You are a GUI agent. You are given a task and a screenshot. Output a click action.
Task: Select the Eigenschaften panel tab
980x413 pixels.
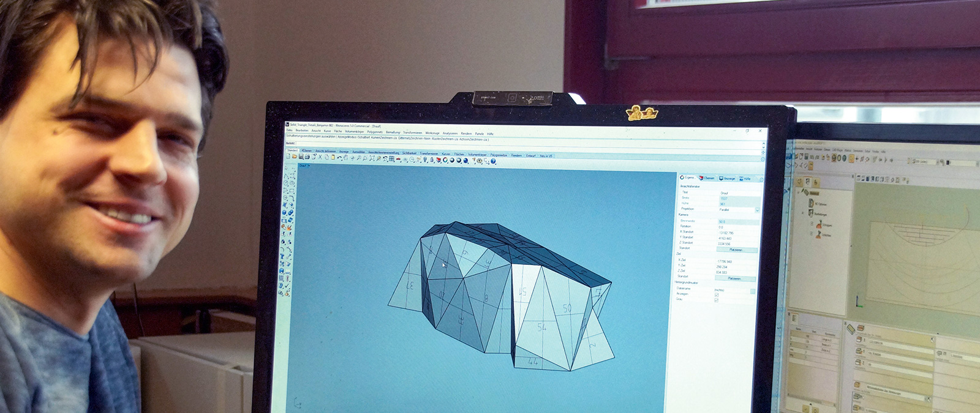(688, 177)
